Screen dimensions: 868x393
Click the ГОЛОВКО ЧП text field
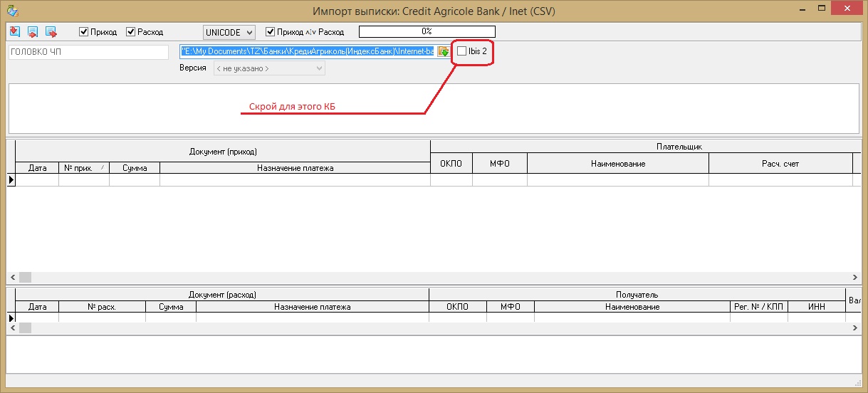point(88,52)
